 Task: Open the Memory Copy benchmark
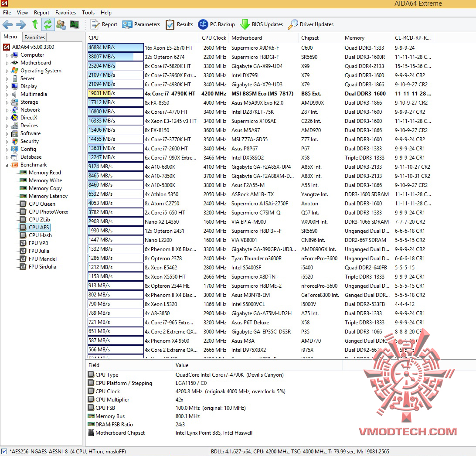point(45,188)
